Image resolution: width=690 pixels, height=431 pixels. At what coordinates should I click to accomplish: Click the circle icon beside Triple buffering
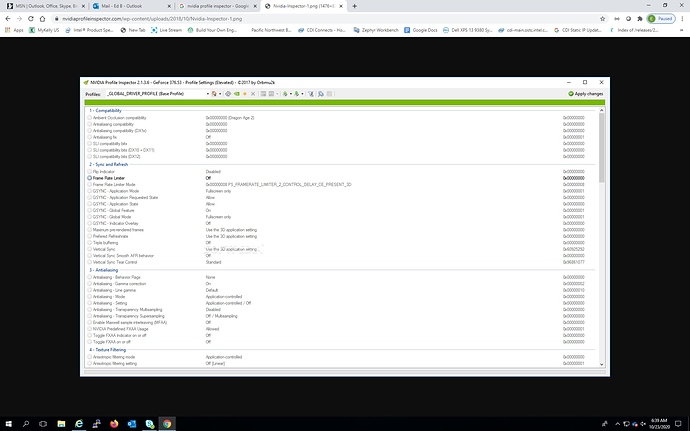(x=89, y=243)
